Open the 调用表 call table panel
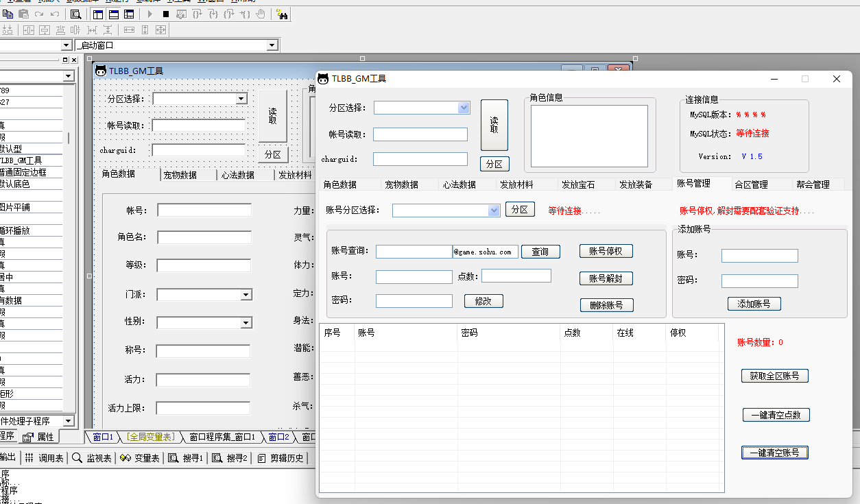This screenshot has height=504, width=860. coord(45,458)
